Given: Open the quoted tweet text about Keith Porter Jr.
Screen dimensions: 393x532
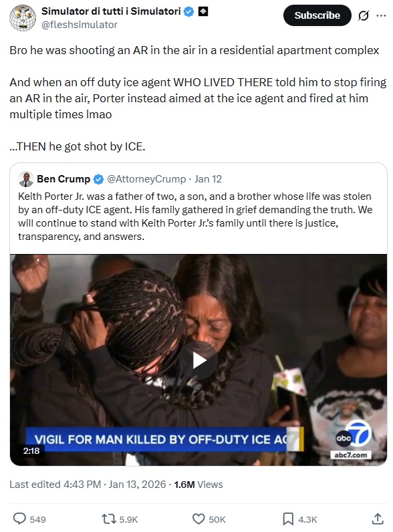Looking at the screenshot, I should pos(195,216).
